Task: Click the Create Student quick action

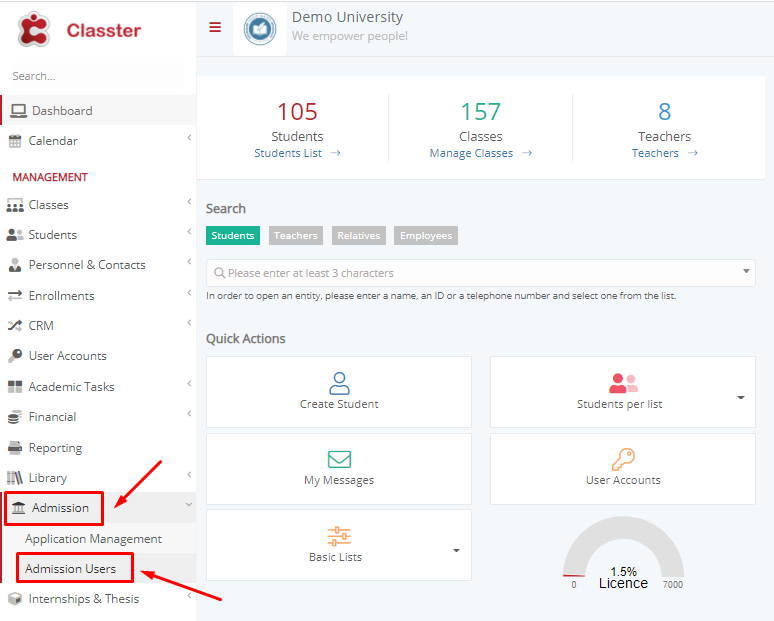Action: point(339,392)
